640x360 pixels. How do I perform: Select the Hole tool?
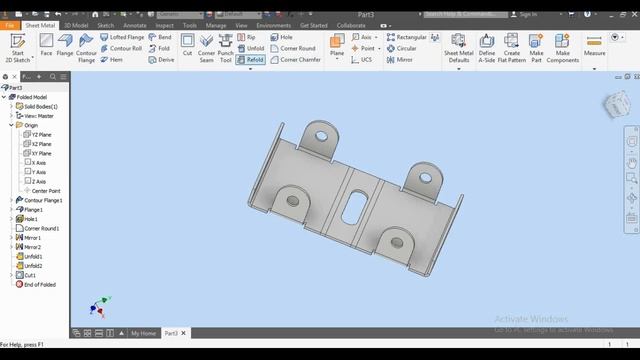pos(281,37)
